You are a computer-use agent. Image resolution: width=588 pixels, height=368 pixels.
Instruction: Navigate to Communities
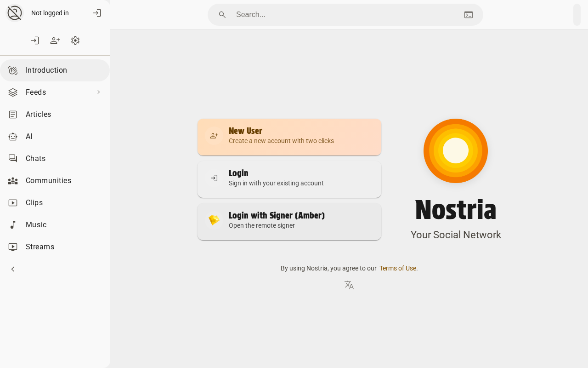point(55,181)
